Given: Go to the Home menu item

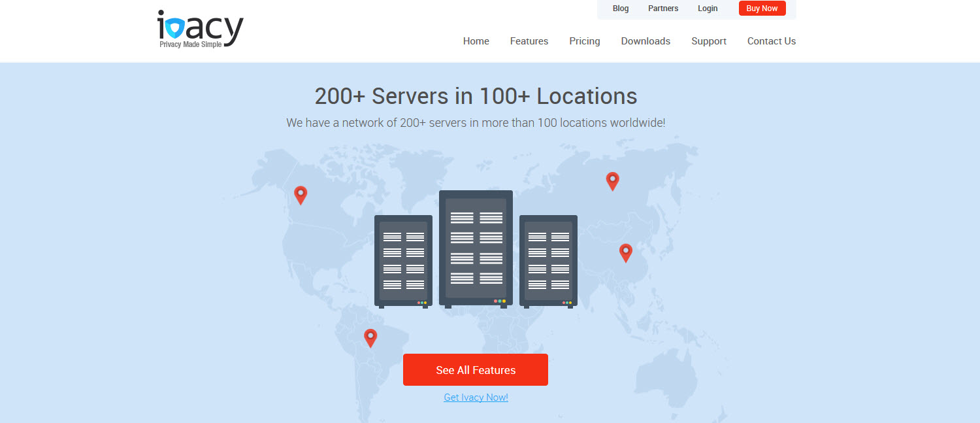Looking at the screenshot, I should pyautogui.click(x=476, y=41).
